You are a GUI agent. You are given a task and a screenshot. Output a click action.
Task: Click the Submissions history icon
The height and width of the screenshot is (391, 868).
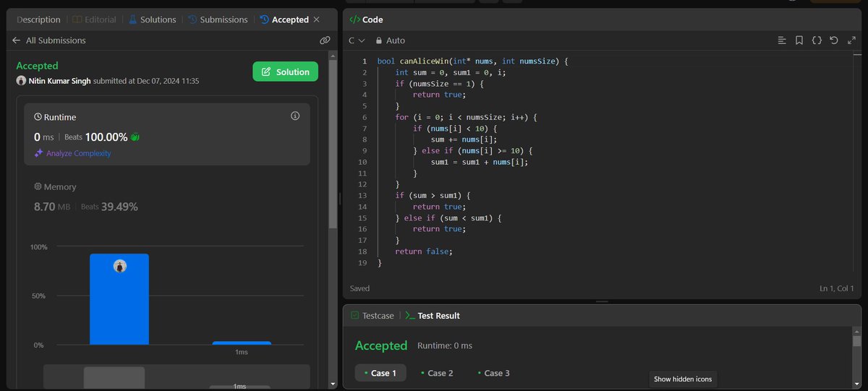pos(191,20)
